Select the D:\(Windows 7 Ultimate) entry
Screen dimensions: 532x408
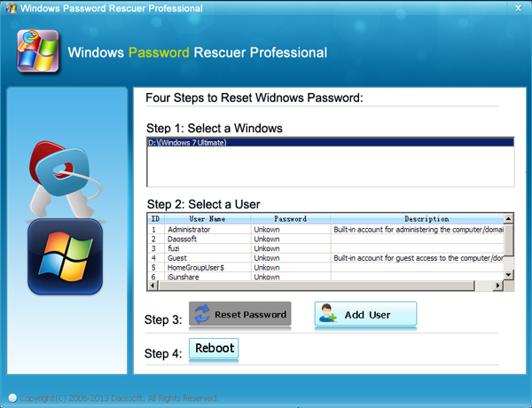pyautogui.click(x=331, y=142)
